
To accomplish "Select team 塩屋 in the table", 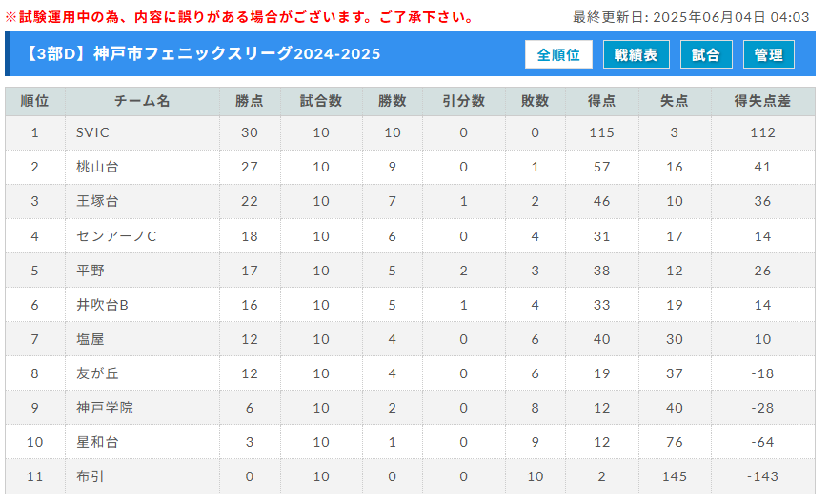I will point(91,339).
